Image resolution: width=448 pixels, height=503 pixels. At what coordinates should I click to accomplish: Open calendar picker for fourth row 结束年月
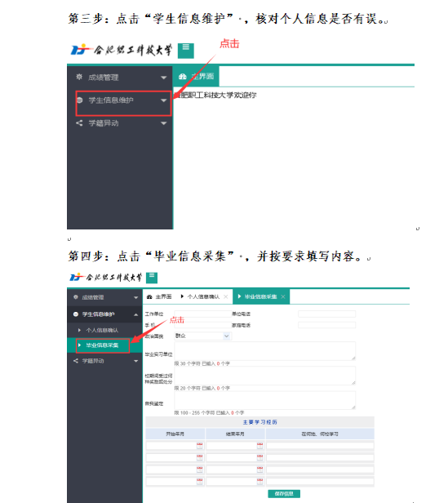click(259, 481)
